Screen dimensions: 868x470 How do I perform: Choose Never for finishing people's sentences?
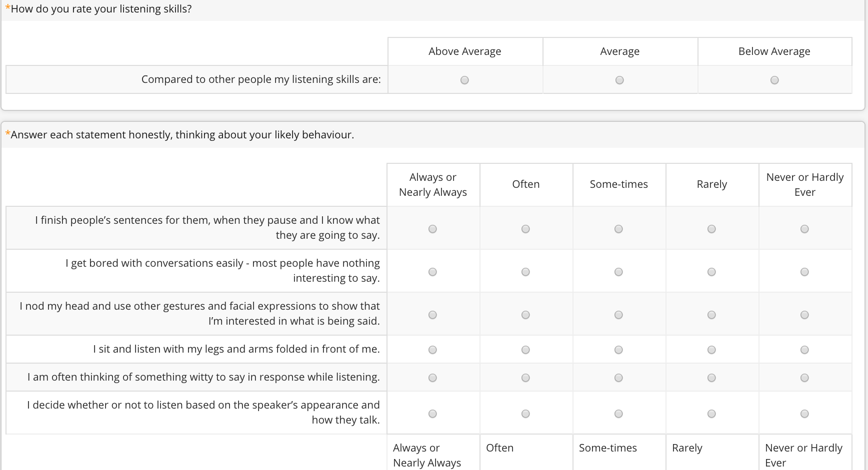804,229
